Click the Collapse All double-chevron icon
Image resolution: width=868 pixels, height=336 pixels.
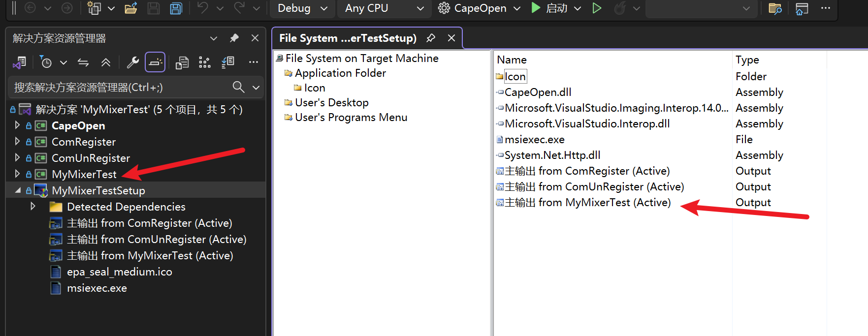tap(106, 62)
